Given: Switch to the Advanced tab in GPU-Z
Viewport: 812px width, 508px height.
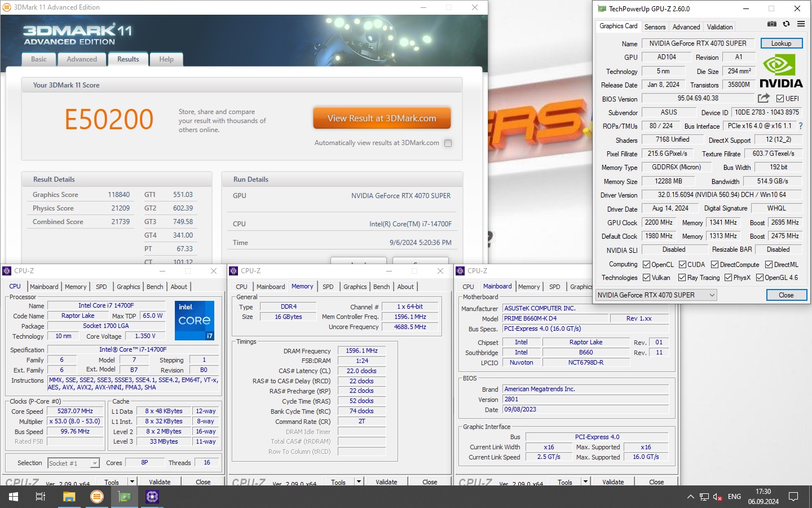Looking at the screenshot, I should pos(686,27).
